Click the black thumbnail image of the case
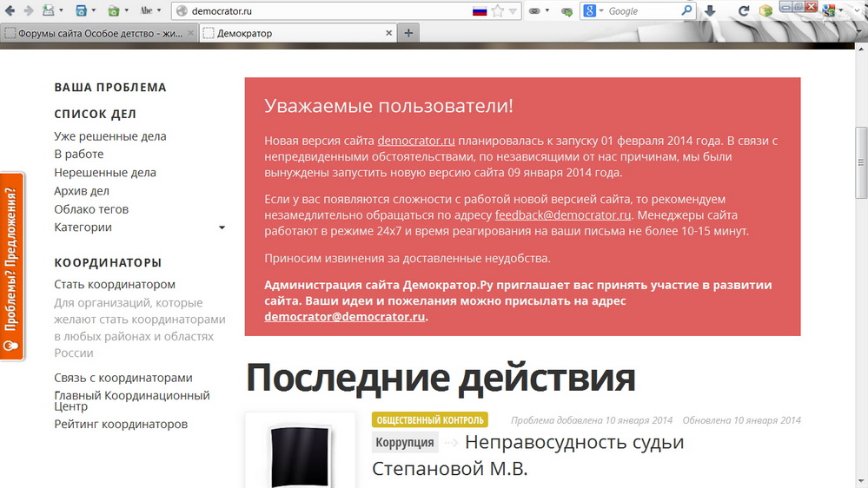Screen dimensions: 868x488 point(300,453)
